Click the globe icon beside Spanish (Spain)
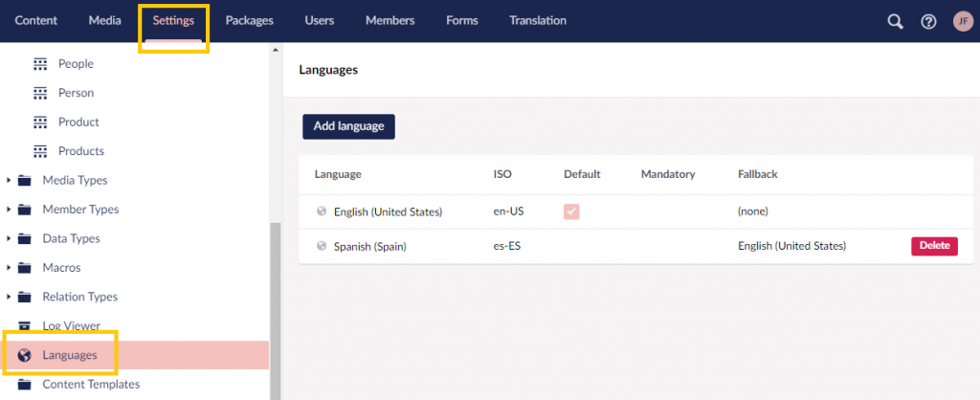The width and height of the screenshot is (980, 400). point(322,246)
